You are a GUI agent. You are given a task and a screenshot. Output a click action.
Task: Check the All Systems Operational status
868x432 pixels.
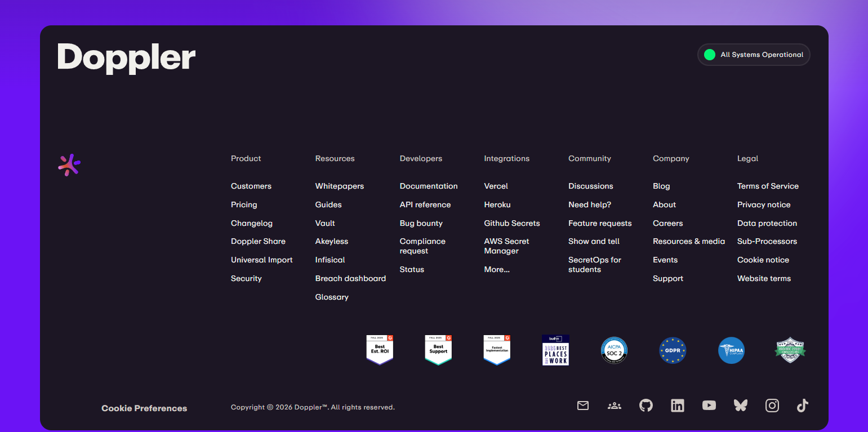point(754,55)
